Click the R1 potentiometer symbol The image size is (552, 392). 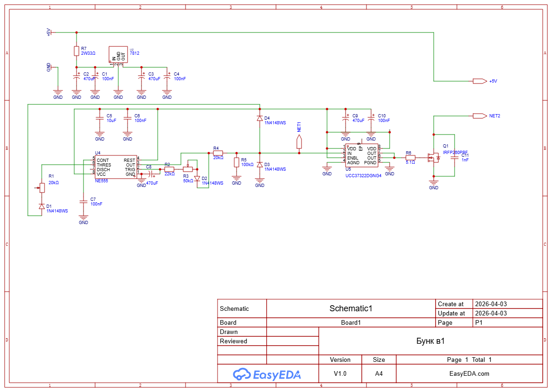pos(42,188)
